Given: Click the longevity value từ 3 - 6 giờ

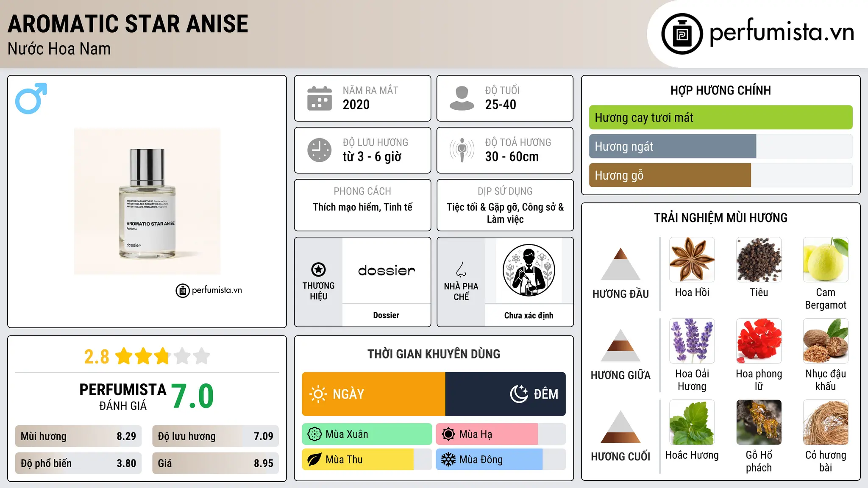Looking at the screenshot, I should pyautogui.click(x=372, y=157).
